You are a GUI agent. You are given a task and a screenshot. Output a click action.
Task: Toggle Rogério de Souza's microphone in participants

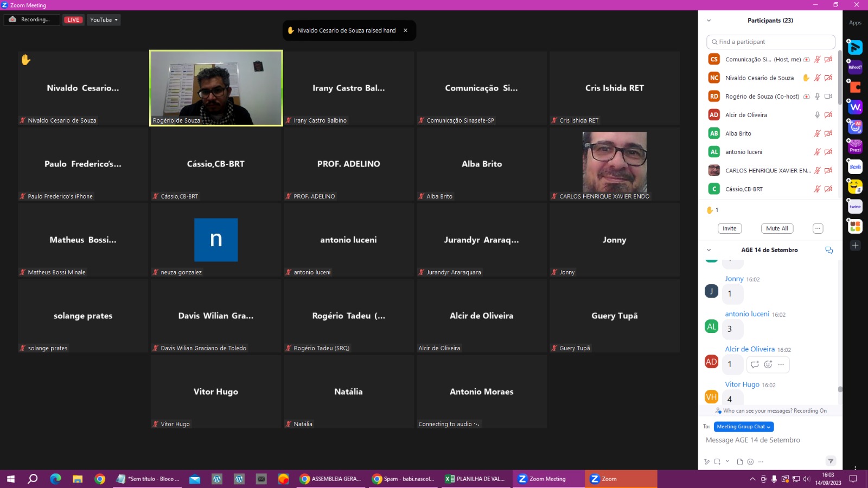[x=817, y=97]
